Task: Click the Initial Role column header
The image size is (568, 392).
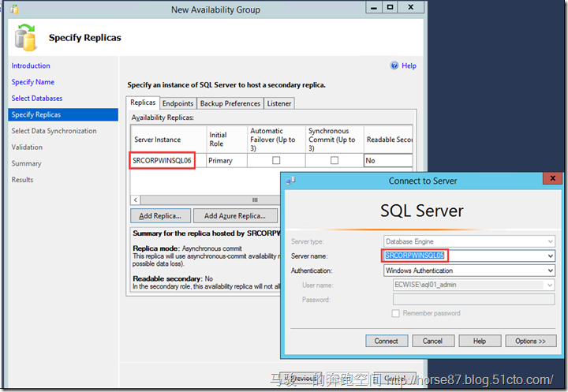Action: coord(226,140)
